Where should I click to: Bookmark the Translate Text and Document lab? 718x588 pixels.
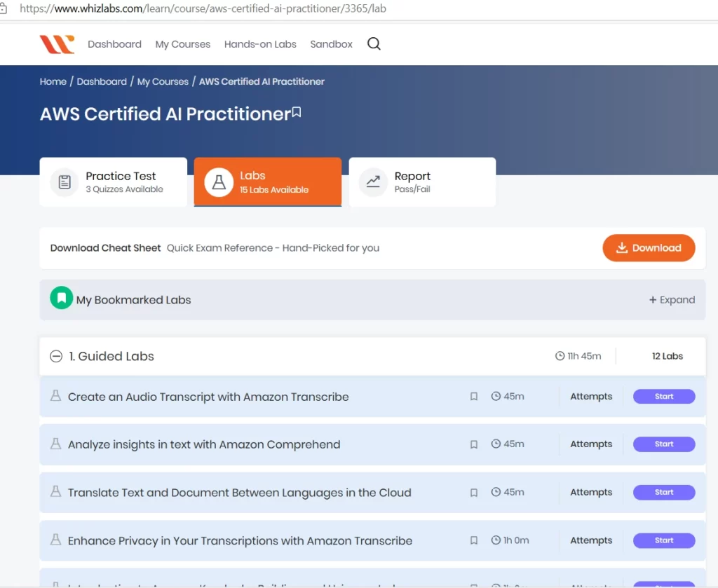[x=474, y=493]
